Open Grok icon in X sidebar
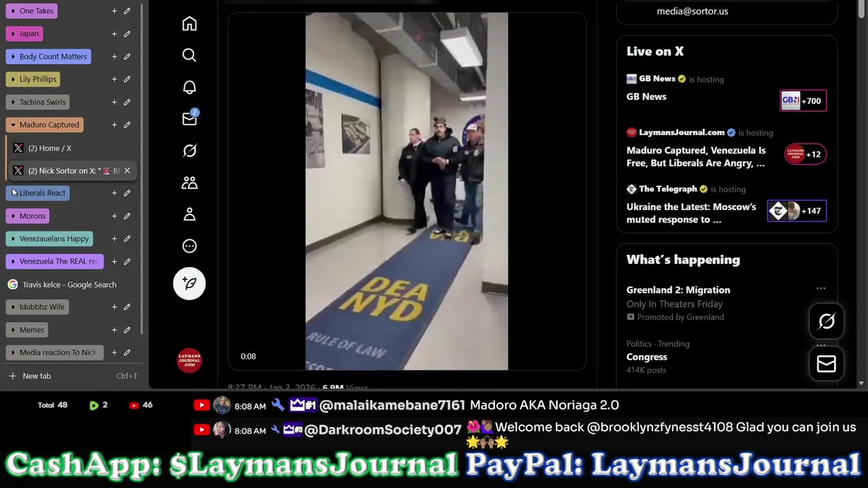The height and width of the screenshot is (488, 868). click(x=189, y=150)
